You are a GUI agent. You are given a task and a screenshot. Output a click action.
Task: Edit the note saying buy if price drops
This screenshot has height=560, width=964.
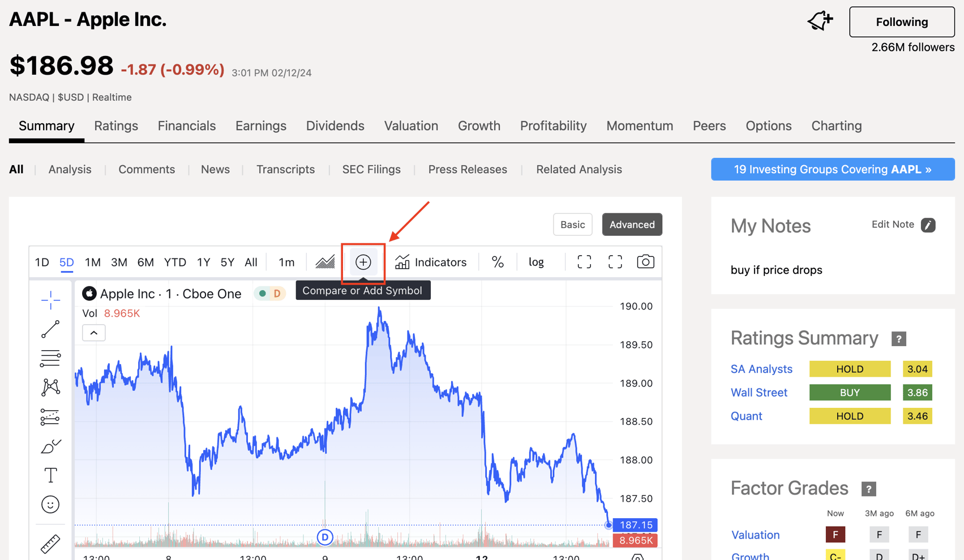[x=928, y=225]
